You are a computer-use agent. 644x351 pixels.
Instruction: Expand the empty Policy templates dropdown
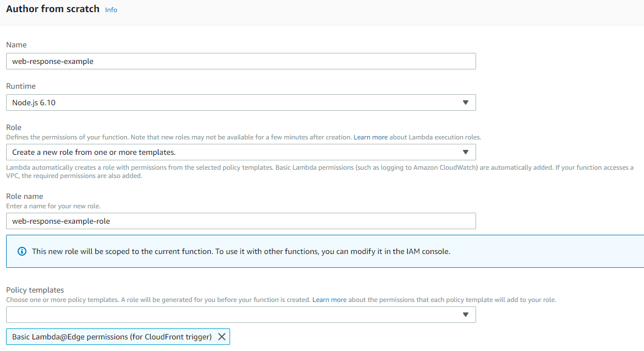241,315
